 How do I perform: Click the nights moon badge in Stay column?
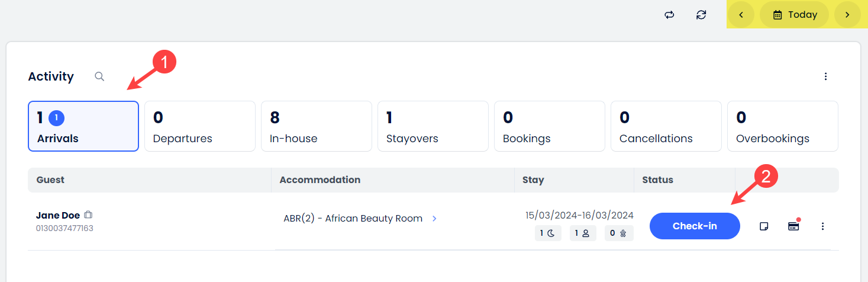[547, 233]
